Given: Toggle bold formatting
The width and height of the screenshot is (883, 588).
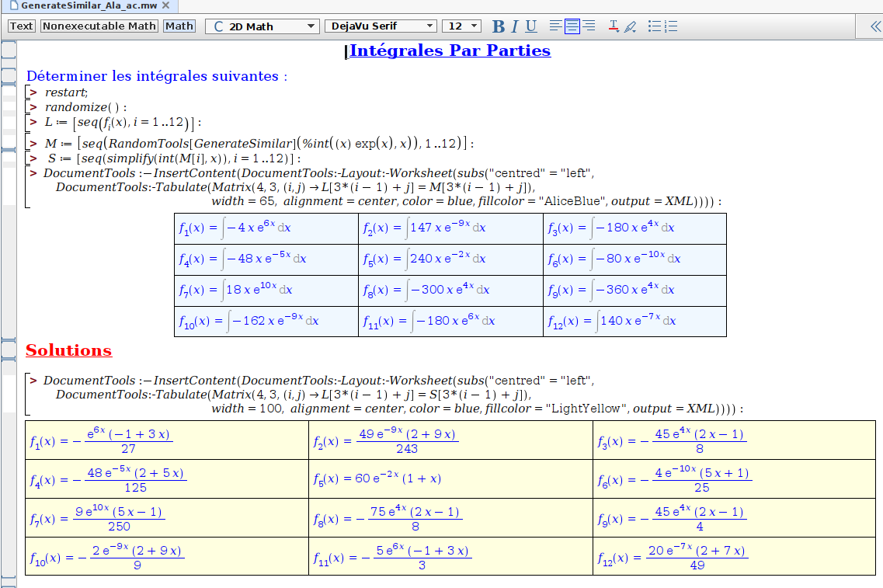Looking at the screenshot, I should 499,26.
